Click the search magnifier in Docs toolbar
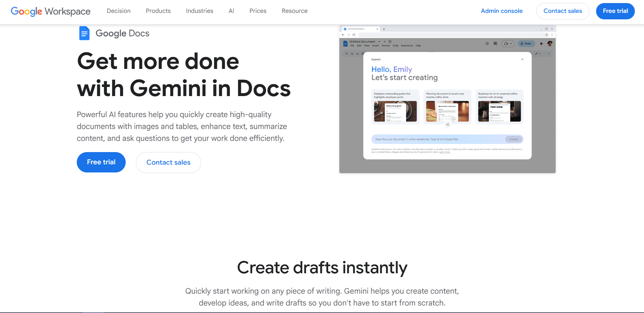The image size is (644, 313). click(346, 54)
